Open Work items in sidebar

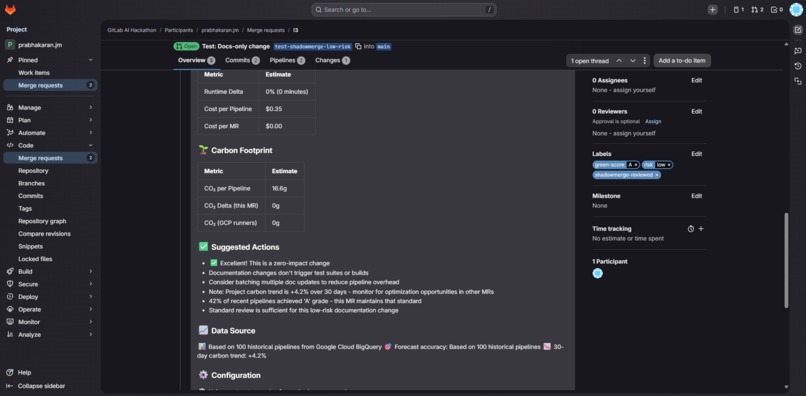pos(49,73)
